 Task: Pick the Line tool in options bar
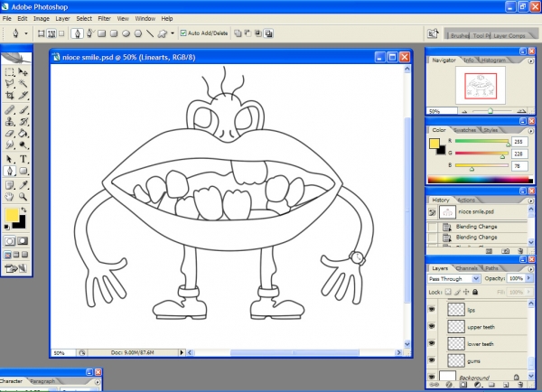150,33
